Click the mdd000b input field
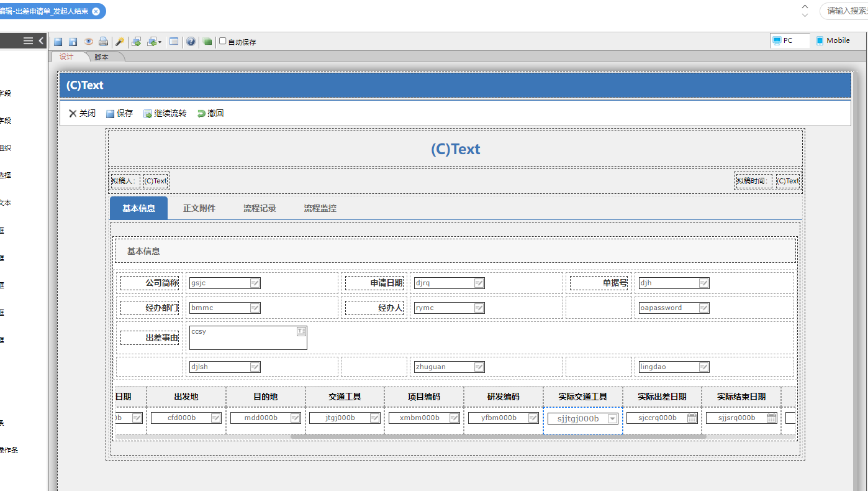868x491 pixels. [266, 418]
